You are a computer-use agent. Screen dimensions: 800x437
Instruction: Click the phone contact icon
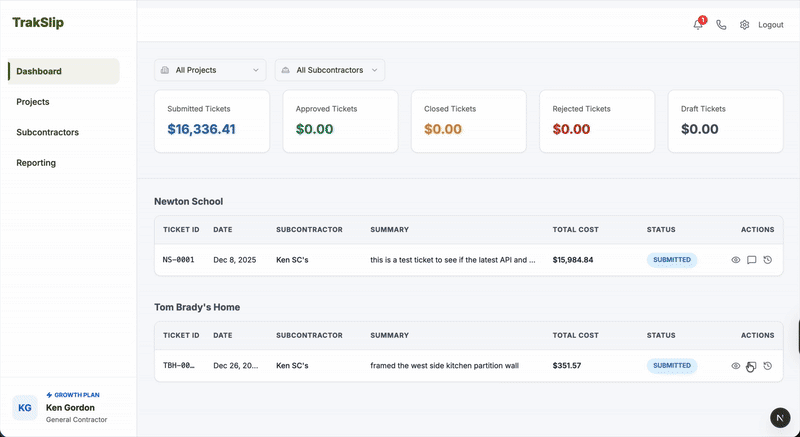pyautogui.click(x=721, y=25)
